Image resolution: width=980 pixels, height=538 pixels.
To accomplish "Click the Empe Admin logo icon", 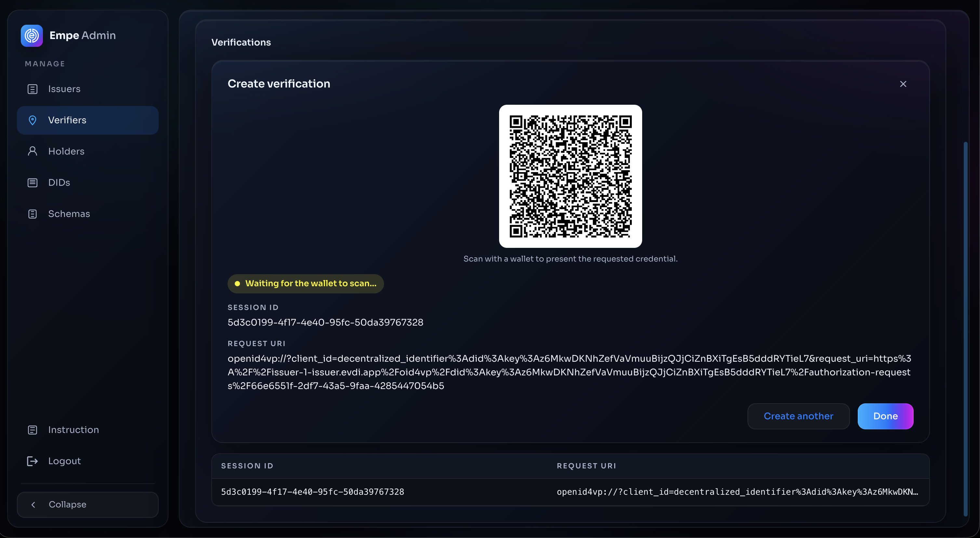I will [x=32, y=35].
